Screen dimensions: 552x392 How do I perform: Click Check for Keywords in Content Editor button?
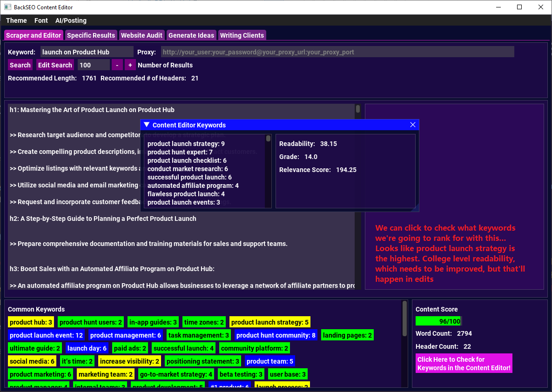(464, 364)
